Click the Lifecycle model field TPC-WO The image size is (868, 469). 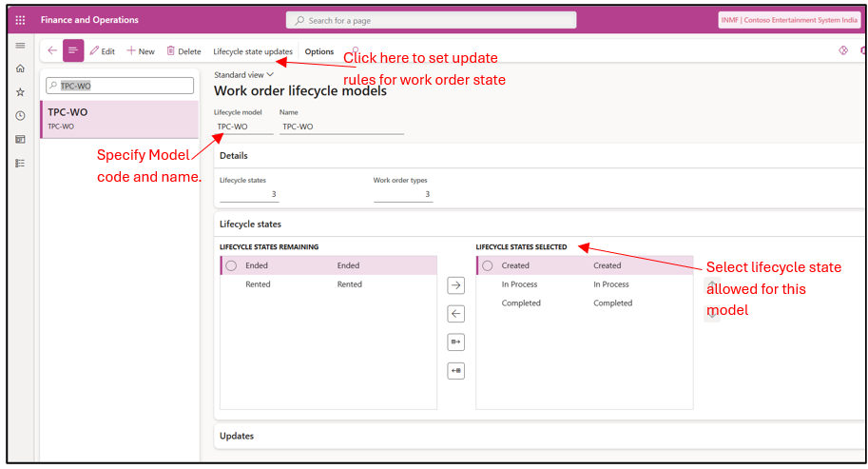tap(243, 127)
